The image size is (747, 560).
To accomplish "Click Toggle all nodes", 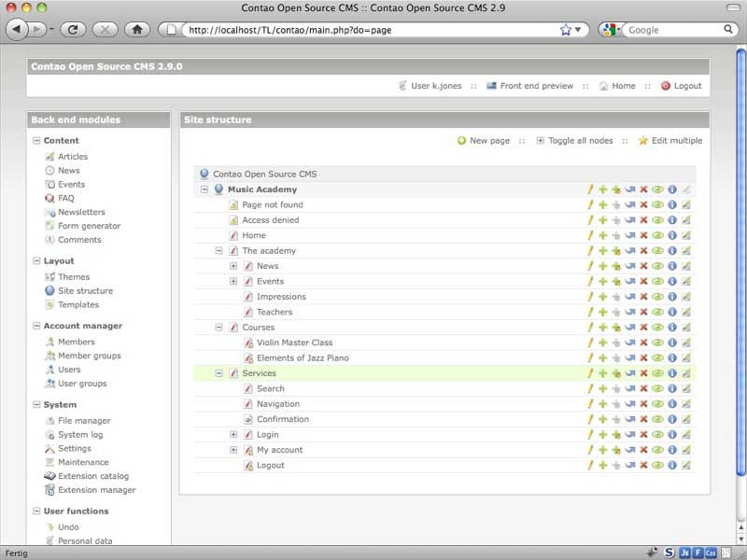I will tap(580, 141).
